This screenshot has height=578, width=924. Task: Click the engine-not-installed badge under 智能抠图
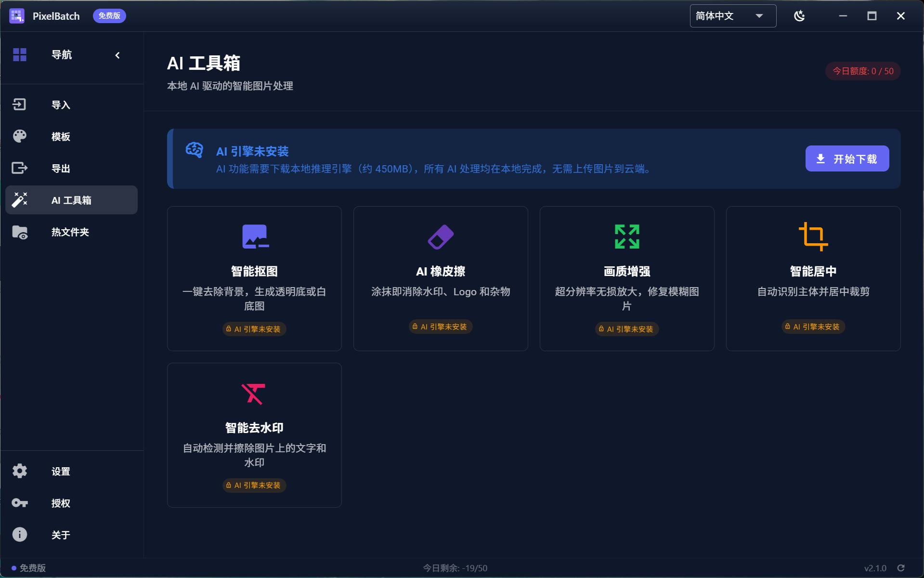pos(254,329)
